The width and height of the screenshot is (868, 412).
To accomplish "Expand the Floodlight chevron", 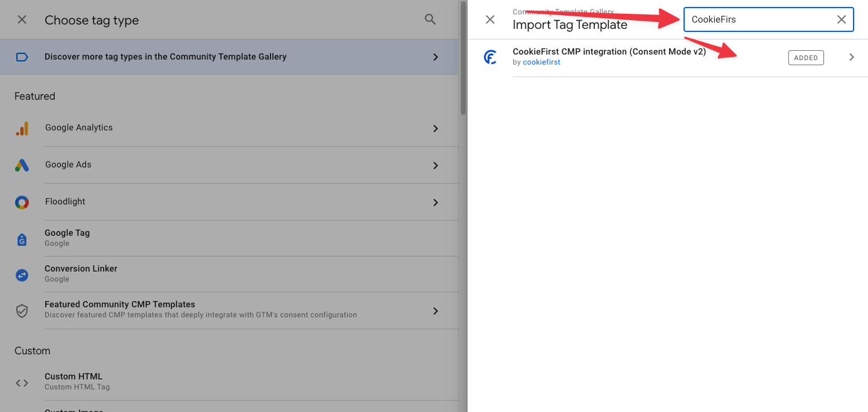I will [436, 203].
